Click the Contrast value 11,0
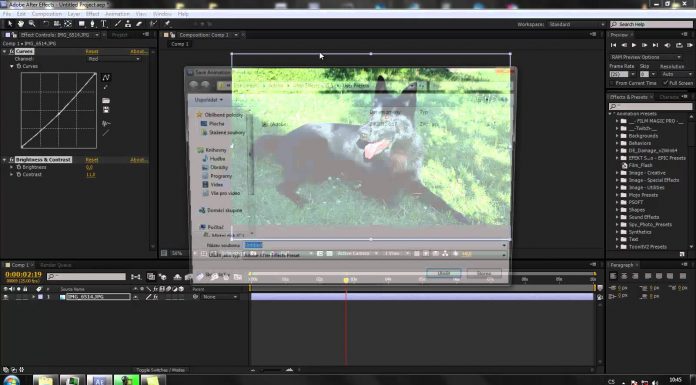The width and height of the screenshot is (696, 385). click(x=90, y=175)
